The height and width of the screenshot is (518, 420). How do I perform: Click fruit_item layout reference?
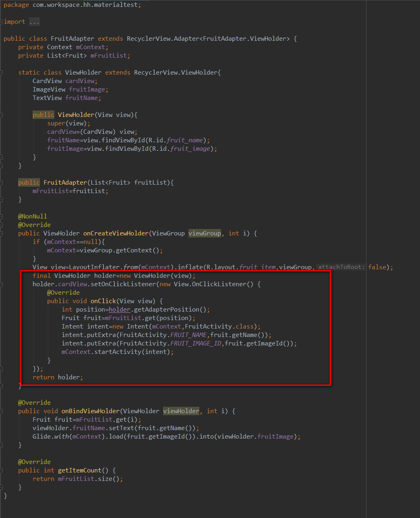257,267
